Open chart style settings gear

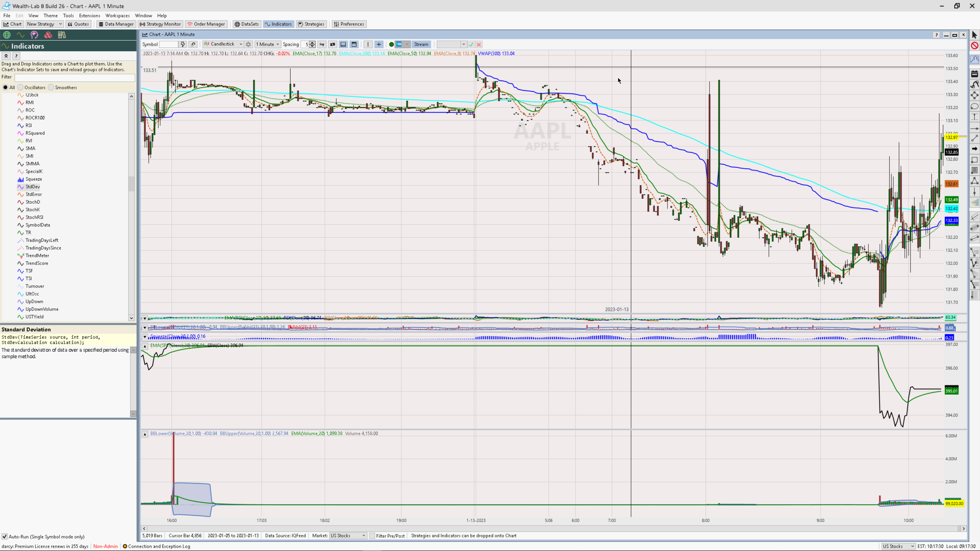point(248,44)
